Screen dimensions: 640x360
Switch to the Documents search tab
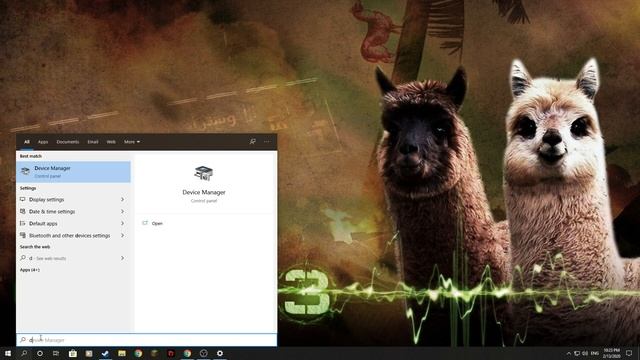(68, 142)
